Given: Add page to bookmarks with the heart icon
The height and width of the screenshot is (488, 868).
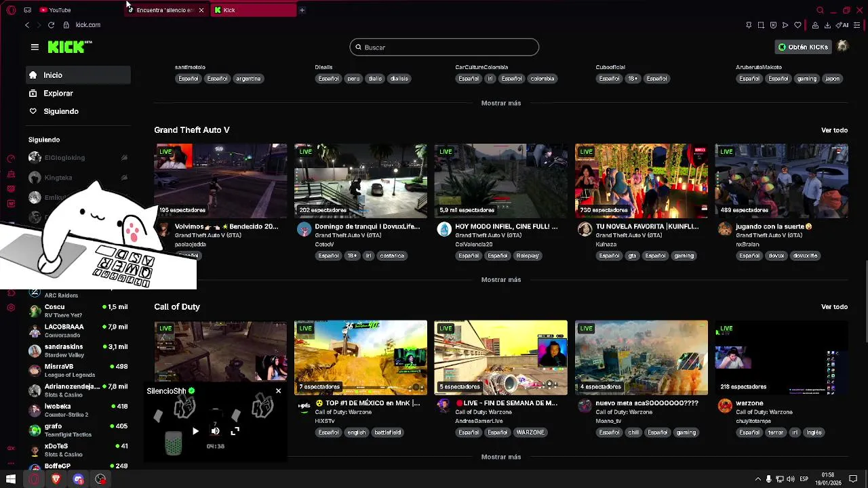Looking at the screenshot, I should (797, 25).
